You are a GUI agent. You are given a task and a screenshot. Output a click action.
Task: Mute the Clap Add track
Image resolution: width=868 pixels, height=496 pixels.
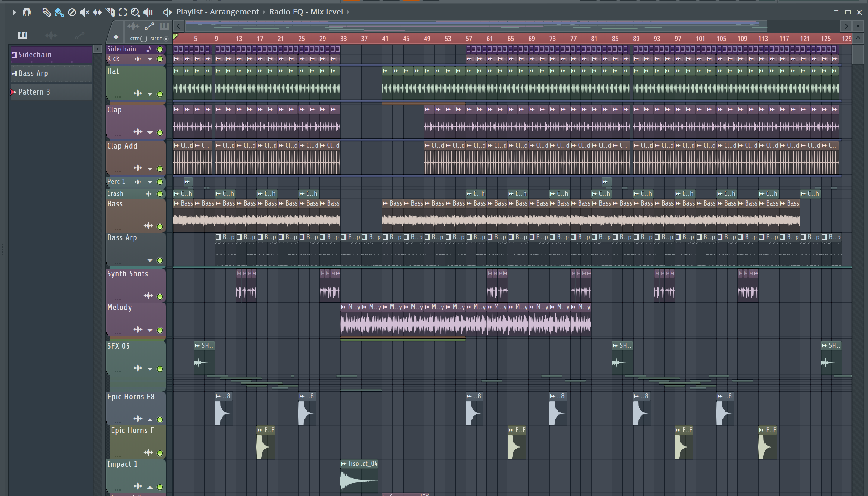(x=160, y=169)
